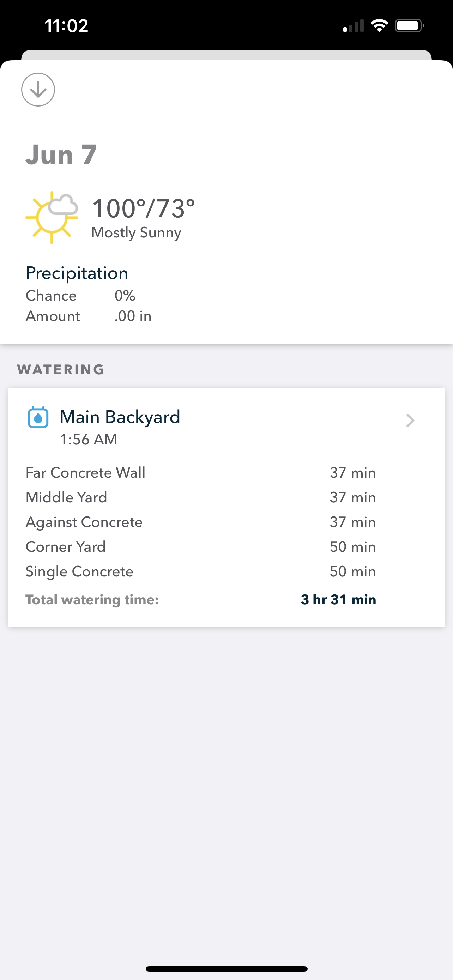Tap the Wi-Fi status icon
Screen dimensions: 453x980
pos(379,26)
